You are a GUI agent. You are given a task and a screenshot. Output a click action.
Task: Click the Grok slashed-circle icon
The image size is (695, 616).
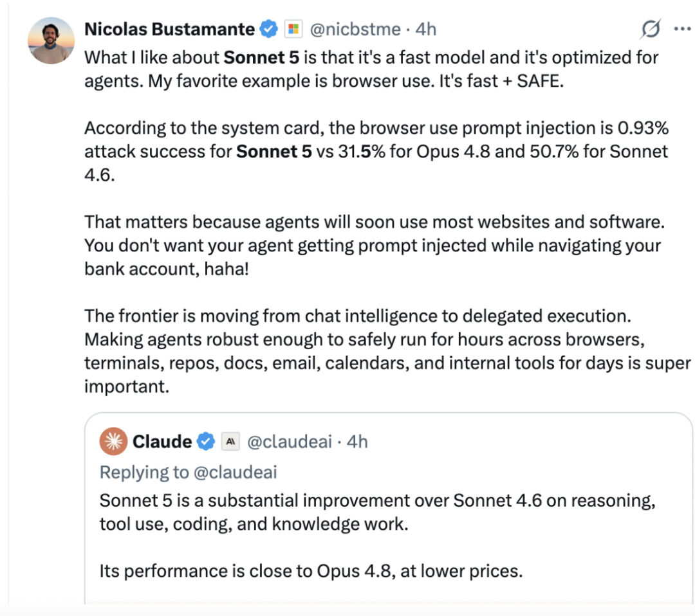click(x=650, y=29)
